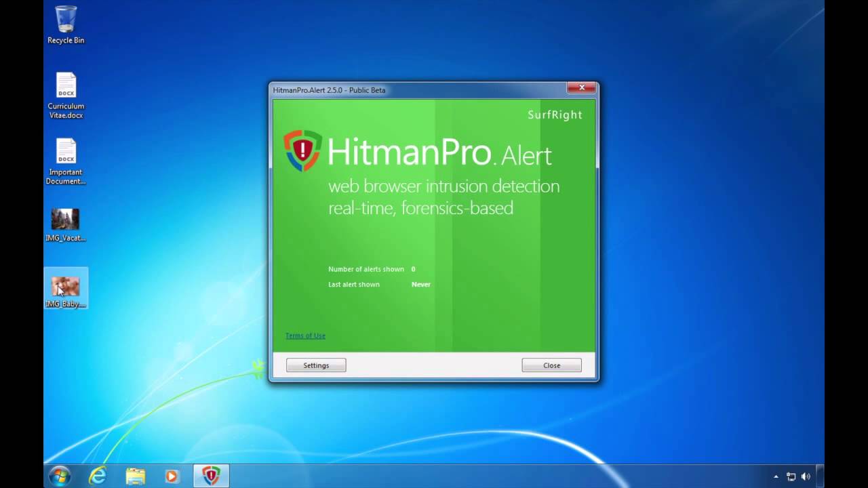
Task: Select the Curriculum Vitae.docx file icon
Action: pos(66,96)
